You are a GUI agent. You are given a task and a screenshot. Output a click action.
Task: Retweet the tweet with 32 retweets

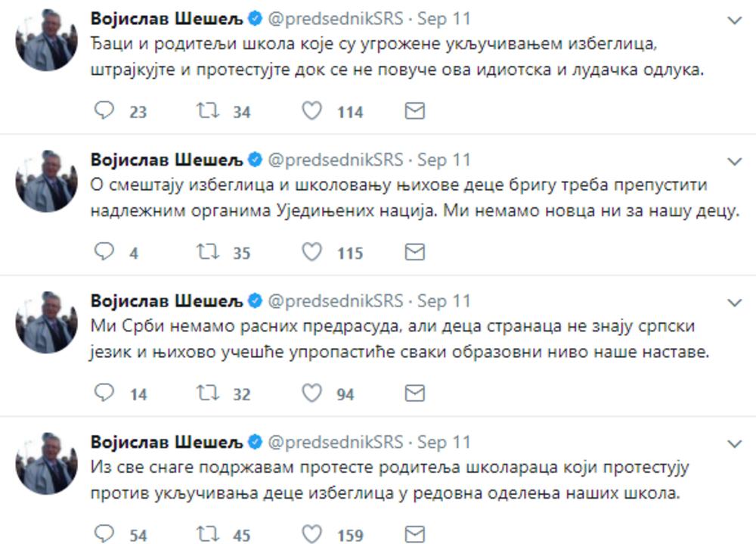206,393
